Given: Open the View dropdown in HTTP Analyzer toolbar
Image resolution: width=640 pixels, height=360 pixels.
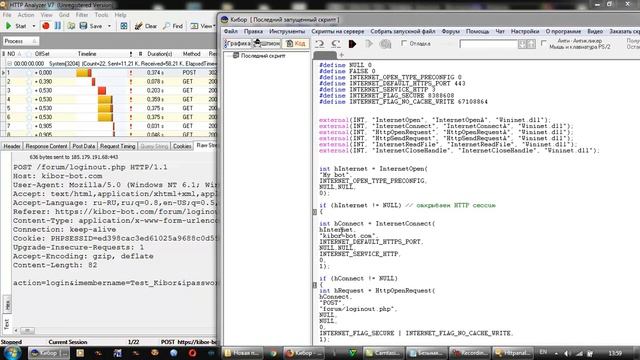Looking at the screenshot, I should 203,26.
